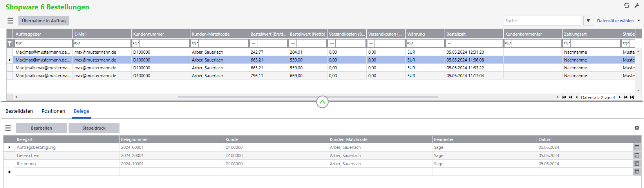Go to the first record in the navigator
The width and height of the screenshot is (644, 188).
pos(564,97)
